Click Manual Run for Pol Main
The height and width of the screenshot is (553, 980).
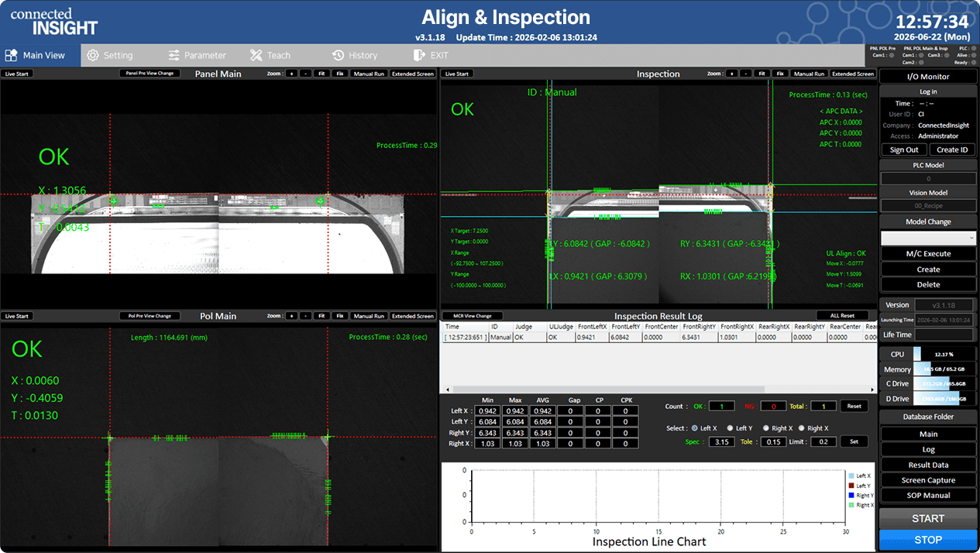(369, 316)
